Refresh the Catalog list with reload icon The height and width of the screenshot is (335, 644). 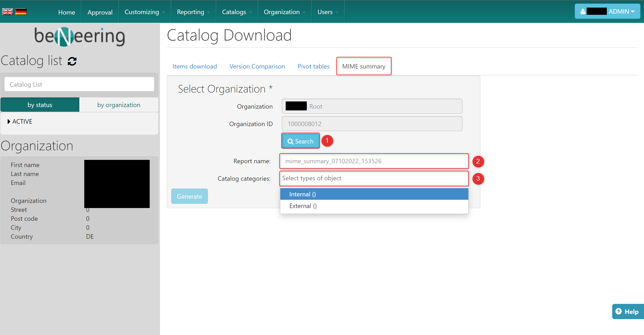[72, 61]
